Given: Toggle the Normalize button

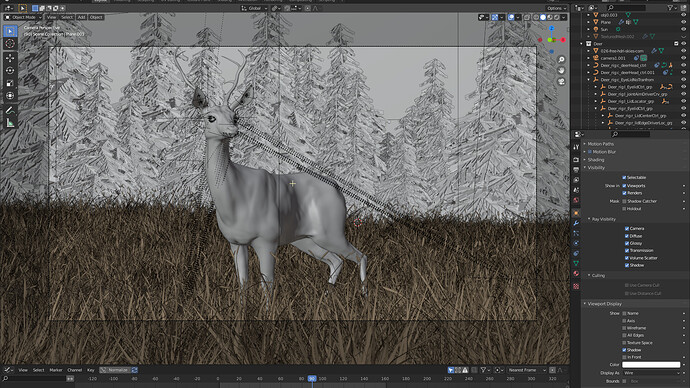Looking at the screenshot, I should click(115, 370).
